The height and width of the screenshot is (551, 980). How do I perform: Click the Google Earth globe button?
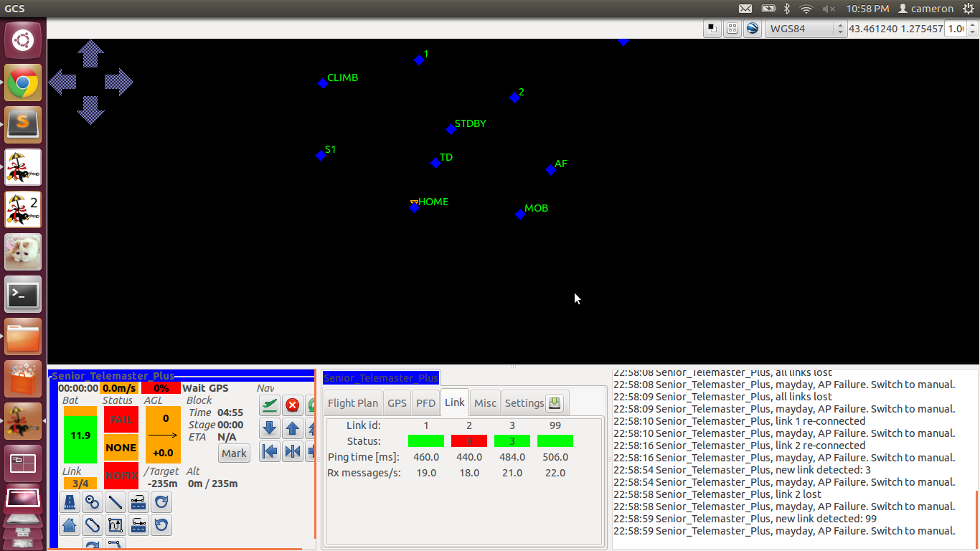[x=753, y=29]
